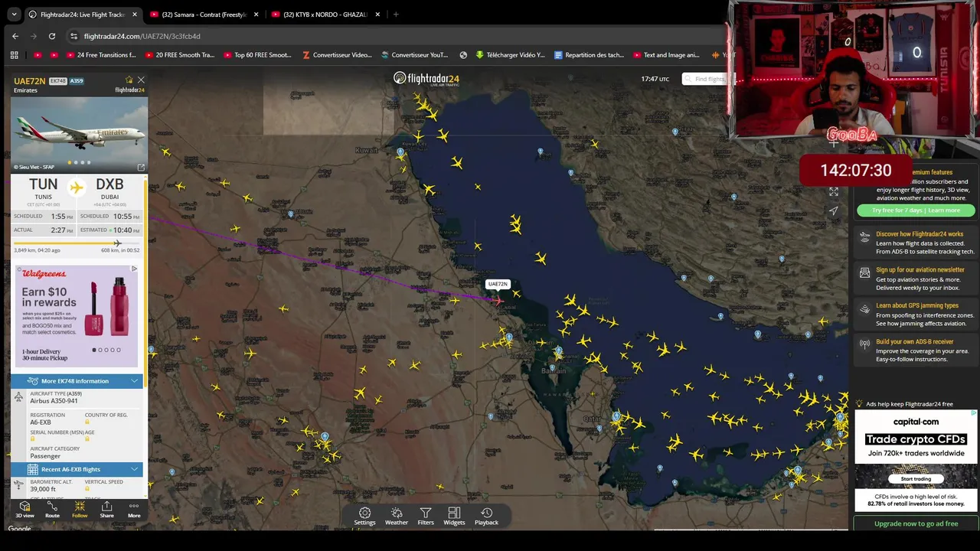
Task: Click the plane icon between TUN and DXB
Action: [x=77, y=187]
